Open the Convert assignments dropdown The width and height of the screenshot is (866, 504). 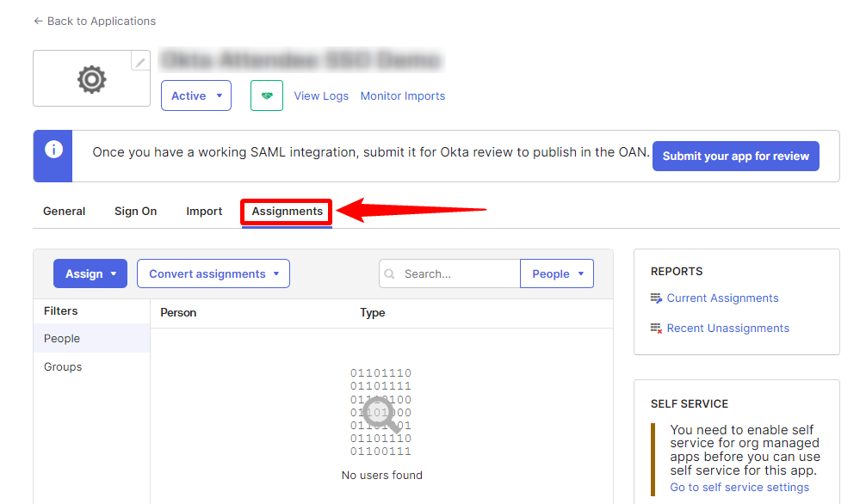(213, 274)
